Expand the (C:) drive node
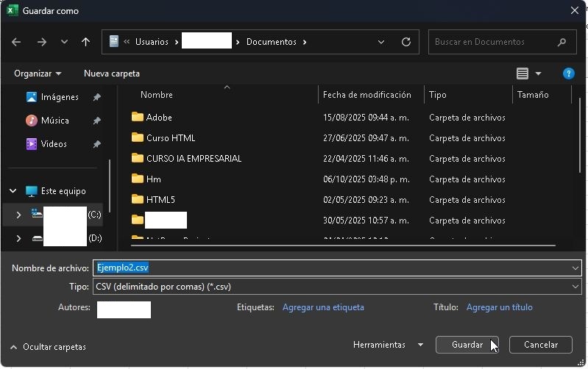The height and width of the screenshot is (369, 588). pos(18,215)
